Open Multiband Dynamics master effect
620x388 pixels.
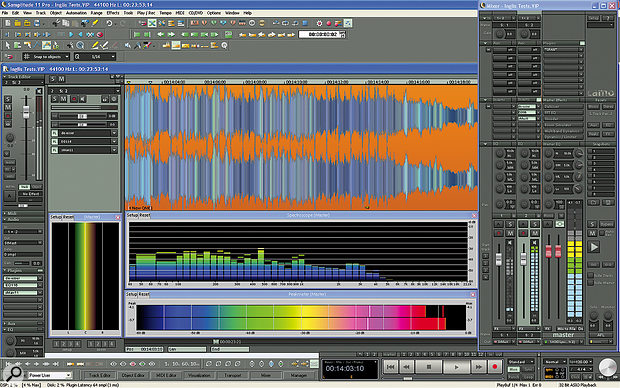563,131
